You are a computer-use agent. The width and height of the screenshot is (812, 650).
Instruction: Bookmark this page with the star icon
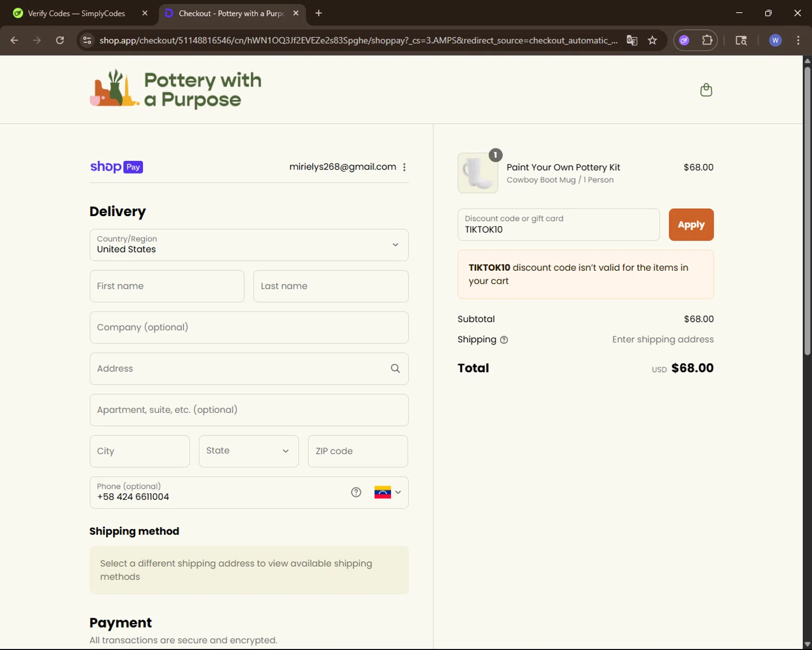point(652,40)
